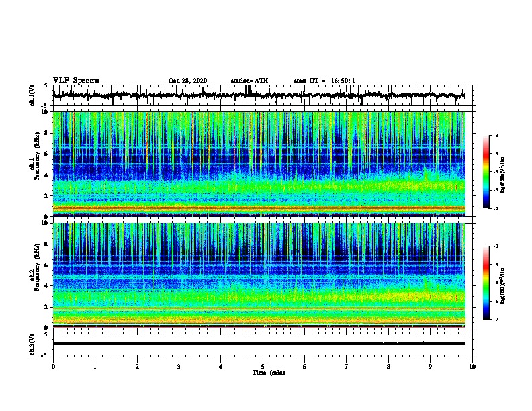This screenshot has height=411, width=532.
Task: Click the "start UT = 16:50: 1" text
Action: click(x=324, y=81)
